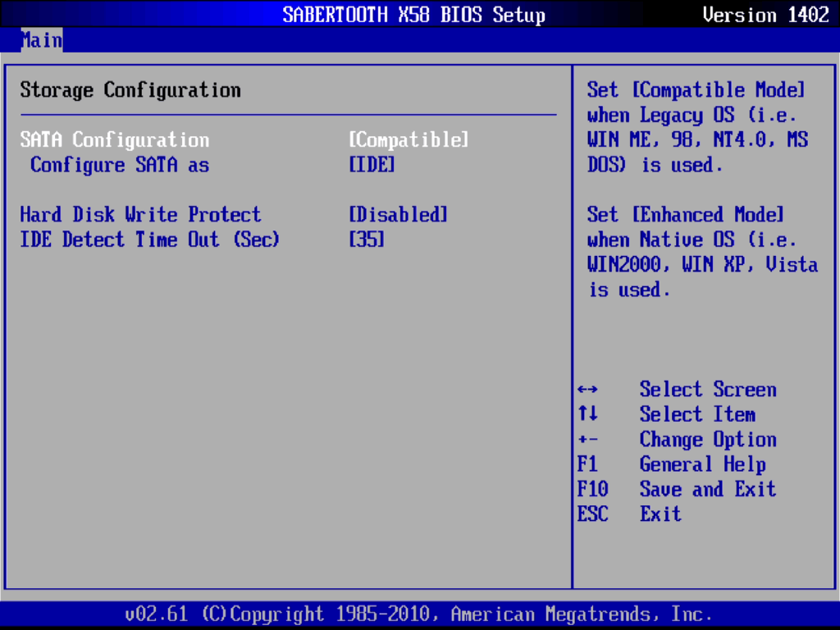Change the [IDE] value
Viewport: 840px width, 630px height.
pyautogui.click(x=372, y=165)
